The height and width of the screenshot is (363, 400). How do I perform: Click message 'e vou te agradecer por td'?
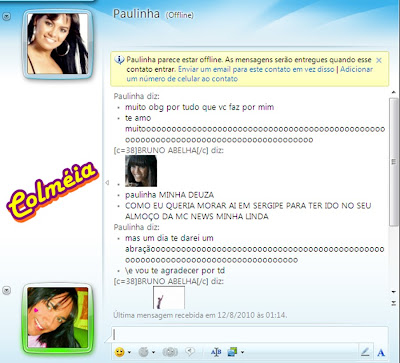pos(175,270)
